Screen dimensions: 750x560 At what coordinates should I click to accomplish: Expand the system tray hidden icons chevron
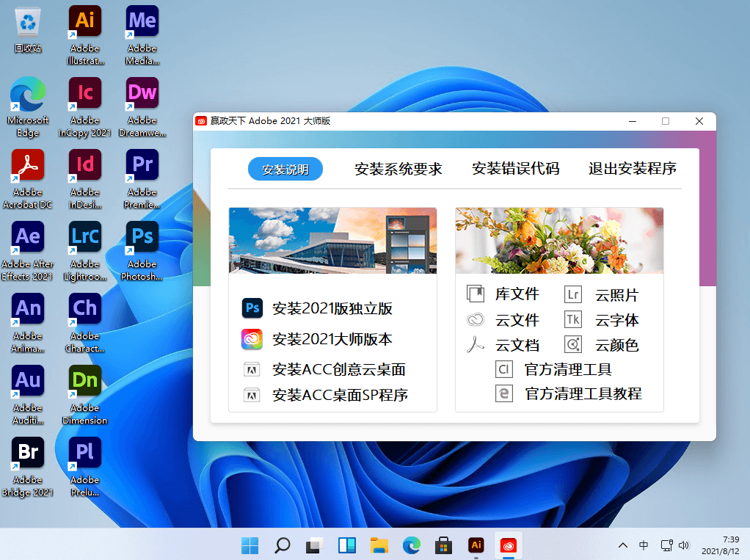coord(623,545)
